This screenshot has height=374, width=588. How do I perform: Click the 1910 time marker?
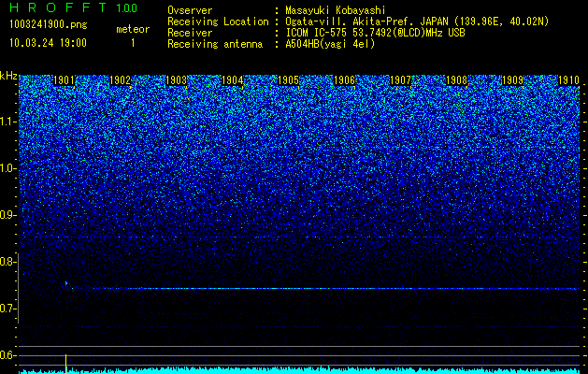pyautogui.click(x=569, y=80)
